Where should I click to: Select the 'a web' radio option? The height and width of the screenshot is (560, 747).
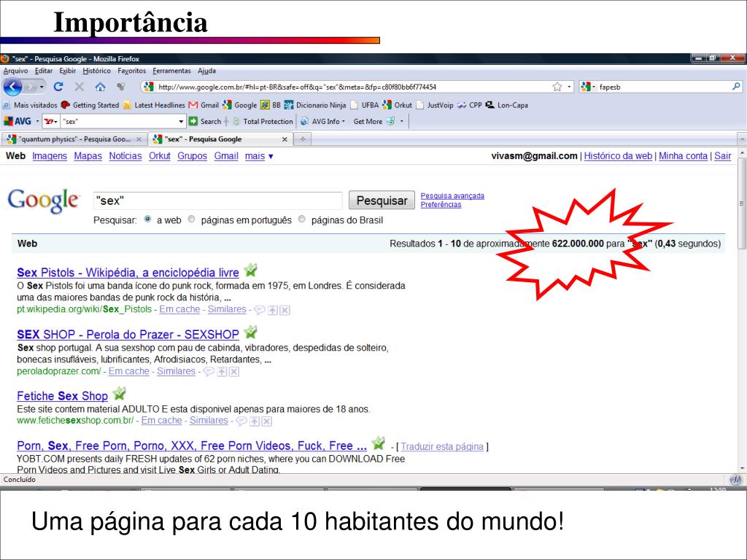coord(147,219)
